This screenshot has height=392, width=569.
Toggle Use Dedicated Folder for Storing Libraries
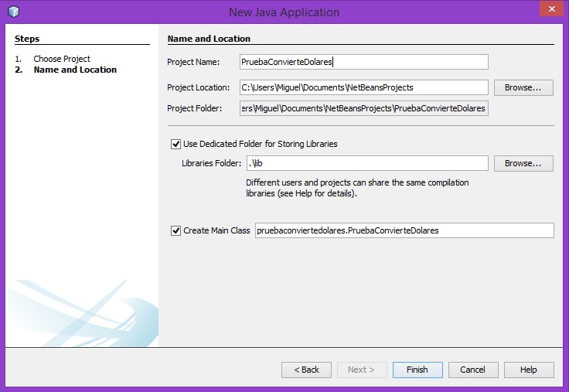175,144
